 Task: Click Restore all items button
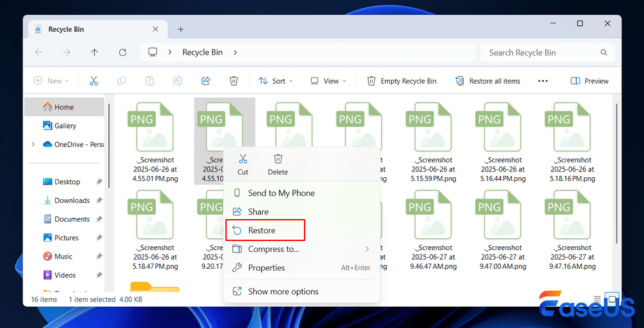488,81
